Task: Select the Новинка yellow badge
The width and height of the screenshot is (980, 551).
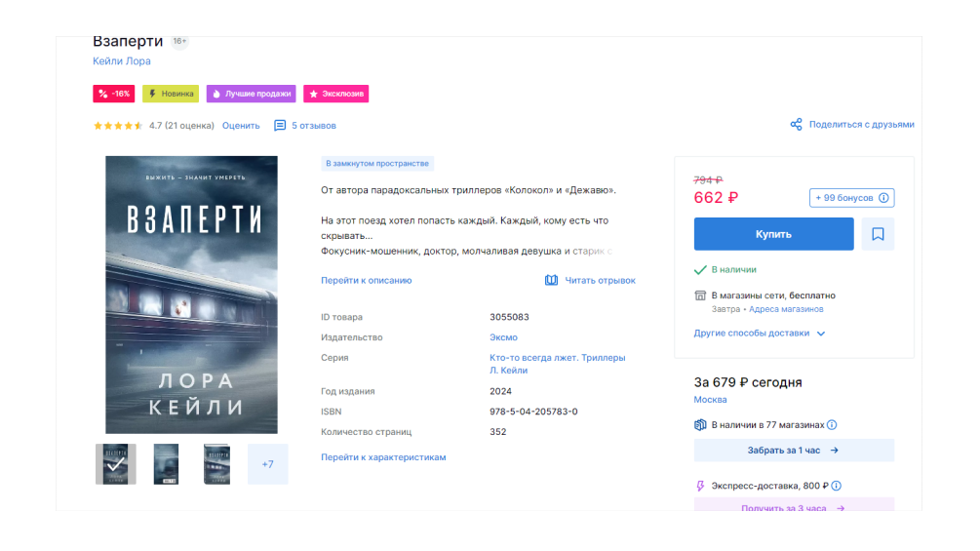Action: coord(171,94)
